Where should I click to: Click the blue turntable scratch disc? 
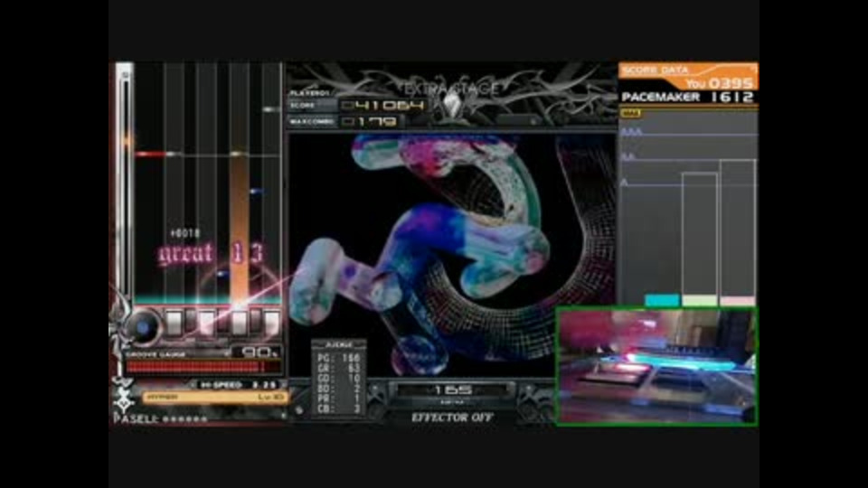[143, 326]
